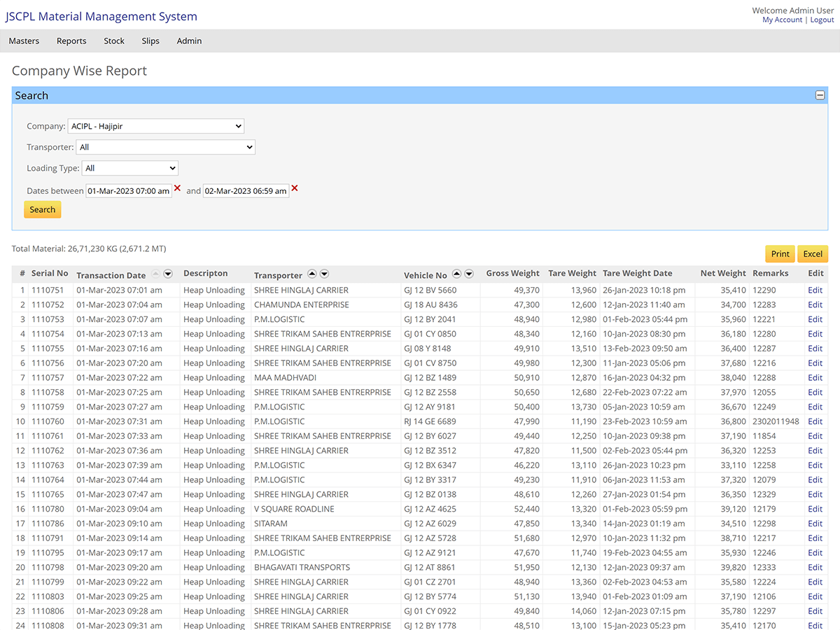Viewport: 840px width, 630px height.
Task: Open the Masters menu
Action: point(24,41)
